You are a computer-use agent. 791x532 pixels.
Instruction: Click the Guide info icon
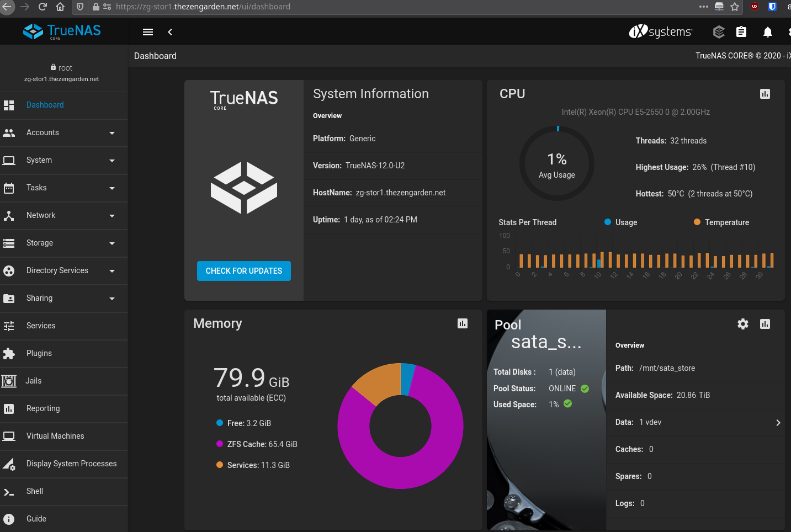point(9,519)
